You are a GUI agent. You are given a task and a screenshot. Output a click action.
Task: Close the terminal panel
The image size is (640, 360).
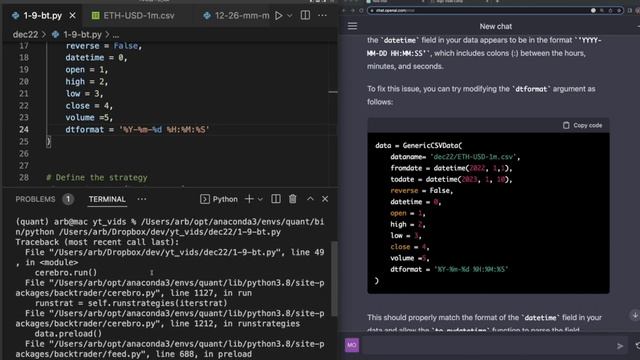(325, 199)
